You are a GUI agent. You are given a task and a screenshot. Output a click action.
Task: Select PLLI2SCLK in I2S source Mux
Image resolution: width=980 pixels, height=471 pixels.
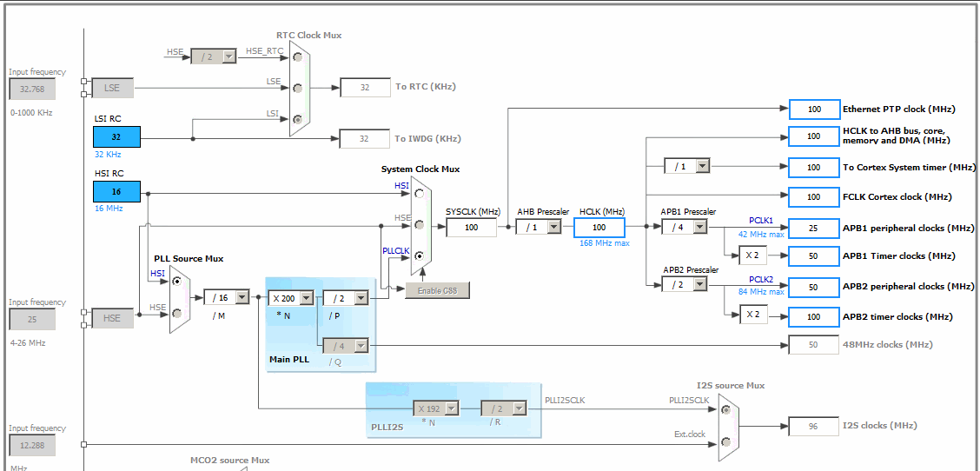click(725, 409)
